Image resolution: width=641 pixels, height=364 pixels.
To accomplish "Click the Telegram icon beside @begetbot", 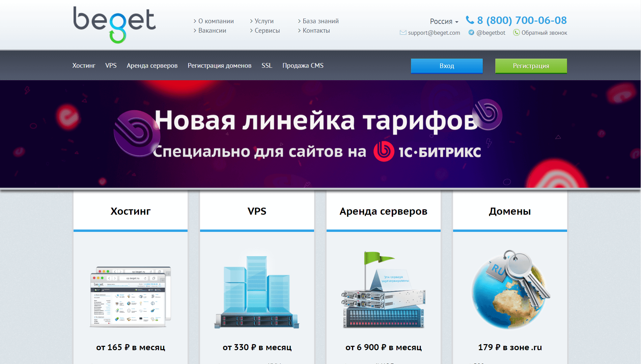I will click(x=471, y=33).
